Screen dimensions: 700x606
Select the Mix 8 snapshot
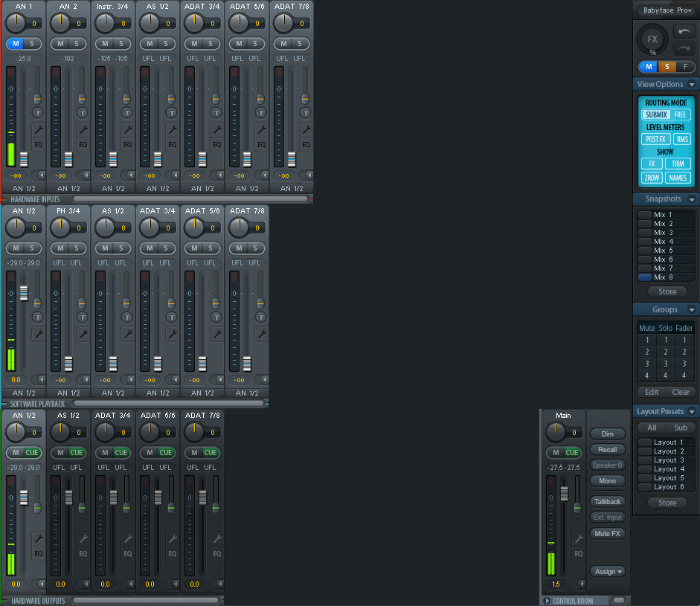666,277
